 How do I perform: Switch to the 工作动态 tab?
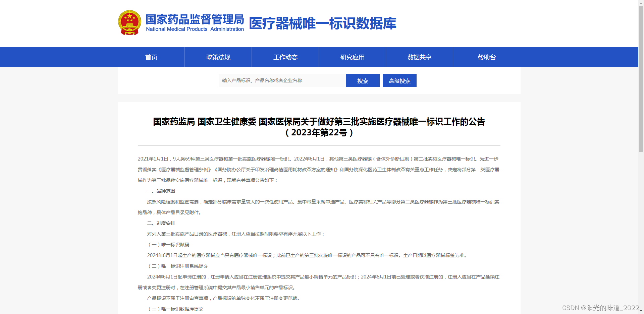285,57
